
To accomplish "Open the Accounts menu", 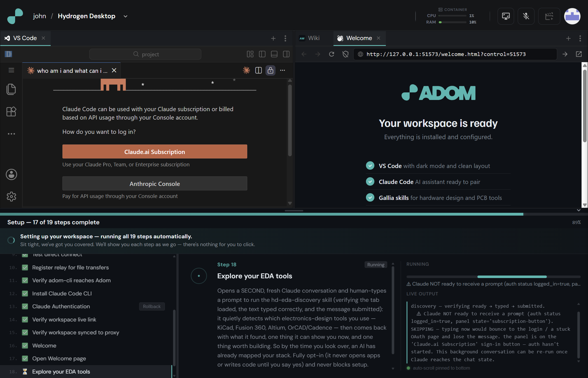I will click(x=11, y=174).
